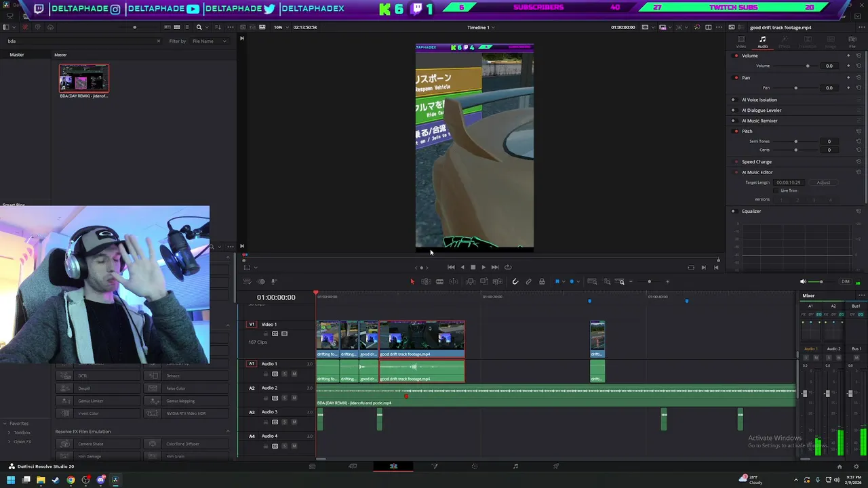Open Chrome from the Windows taskbar
The width and height of the screenshot is (868, 488).
(71, 480)
